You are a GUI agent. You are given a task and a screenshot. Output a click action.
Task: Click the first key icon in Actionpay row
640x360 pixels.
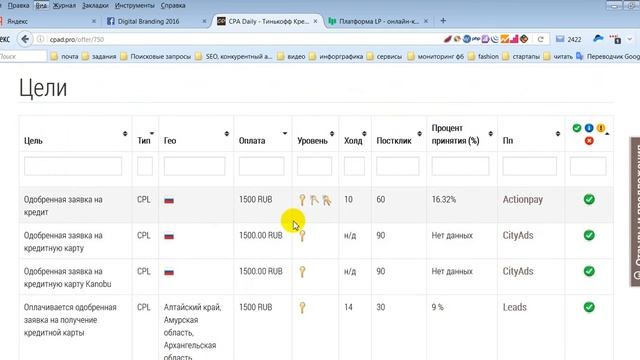(x=302, y=200)
